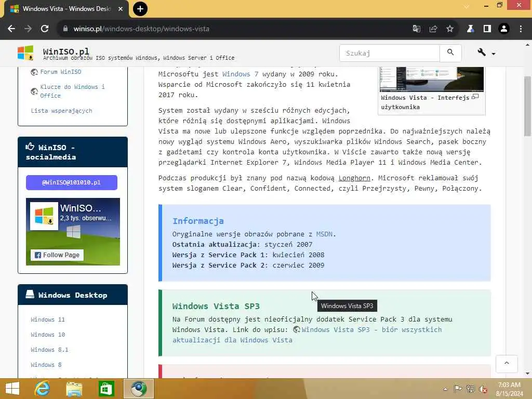Open the Windows Start button

click(x=12, y=389)
